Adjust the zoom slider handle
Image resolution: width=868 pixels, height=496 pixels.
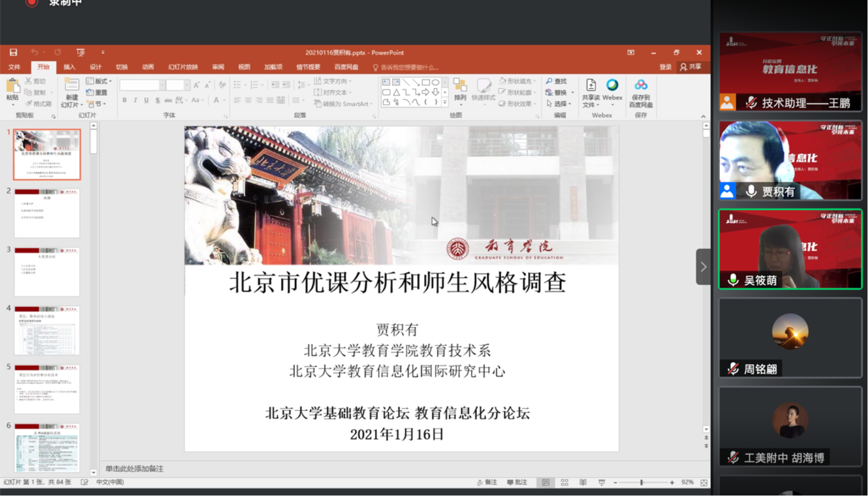click(x=641, y=482)
